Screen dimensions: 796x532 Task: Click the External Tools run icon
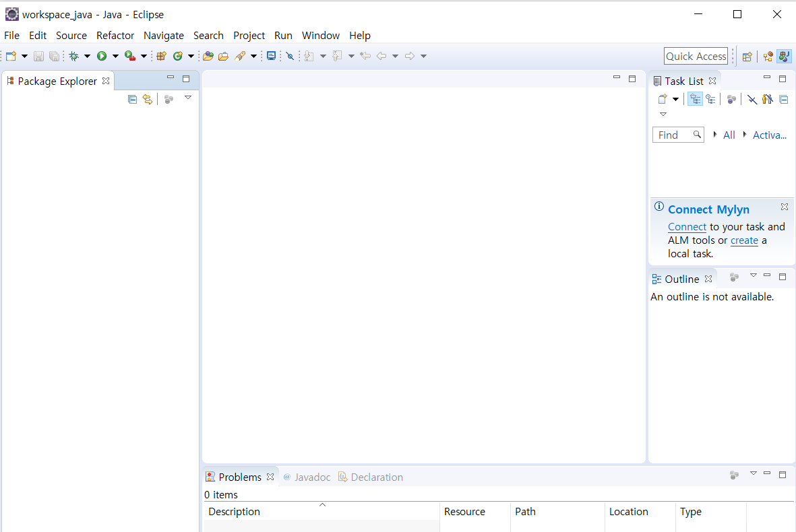point(131,57)
